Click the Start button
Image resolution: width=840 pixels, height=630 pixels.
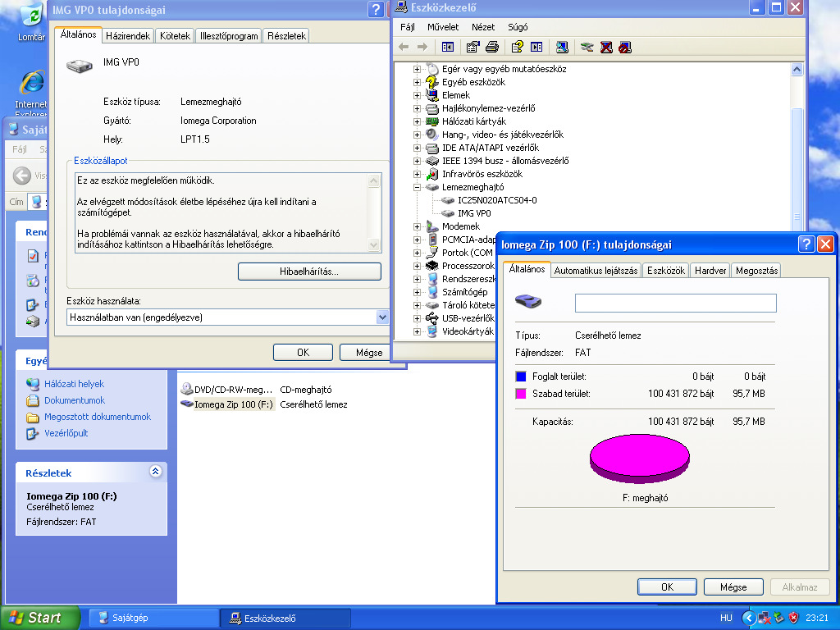point(39,618)
